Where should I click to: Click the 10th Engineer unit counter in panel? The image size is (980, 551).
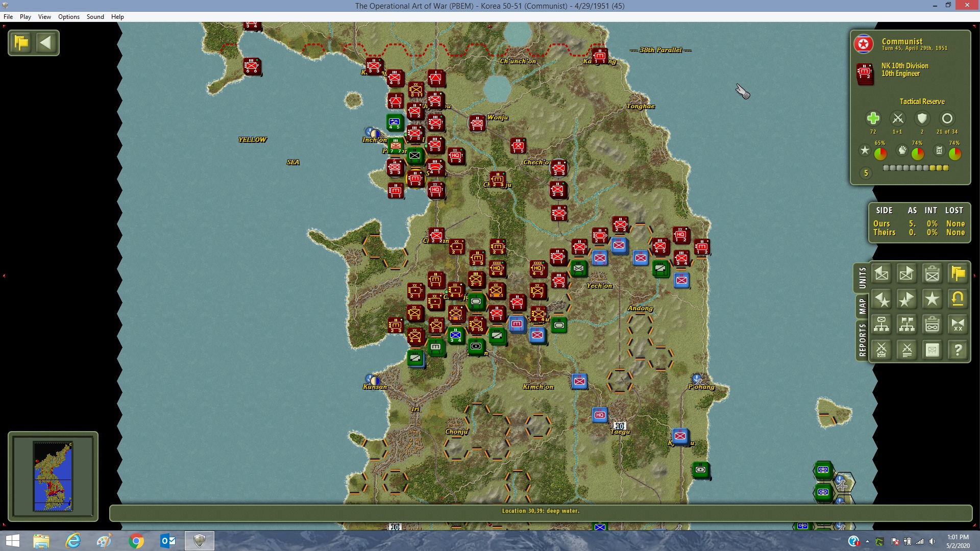(865, 73)
